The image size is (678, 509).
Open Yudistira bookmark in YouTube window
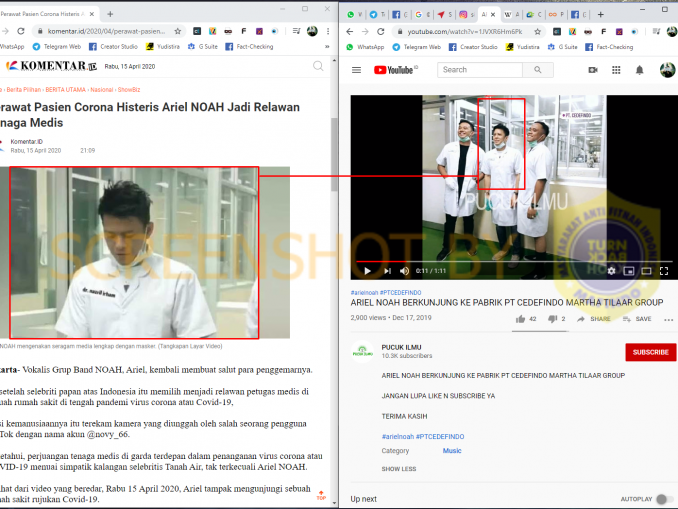pos(523,47)
